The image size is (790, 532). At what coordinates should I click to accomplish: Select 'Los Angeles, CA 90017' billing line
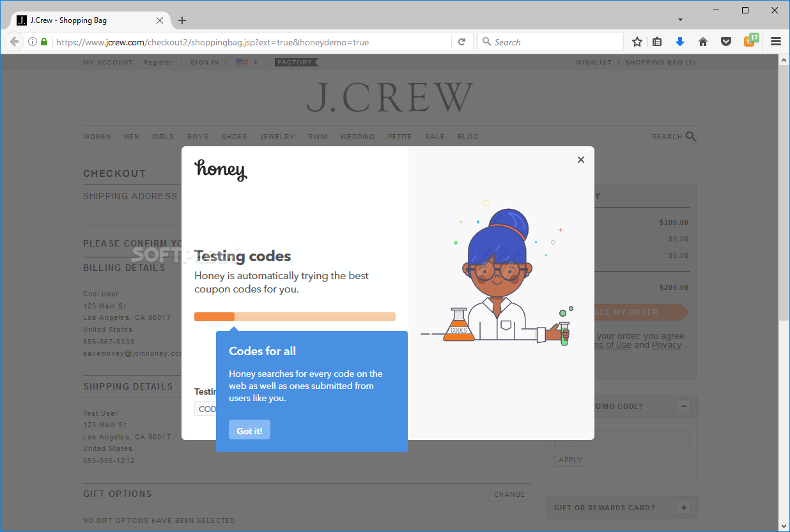[127, 318]
